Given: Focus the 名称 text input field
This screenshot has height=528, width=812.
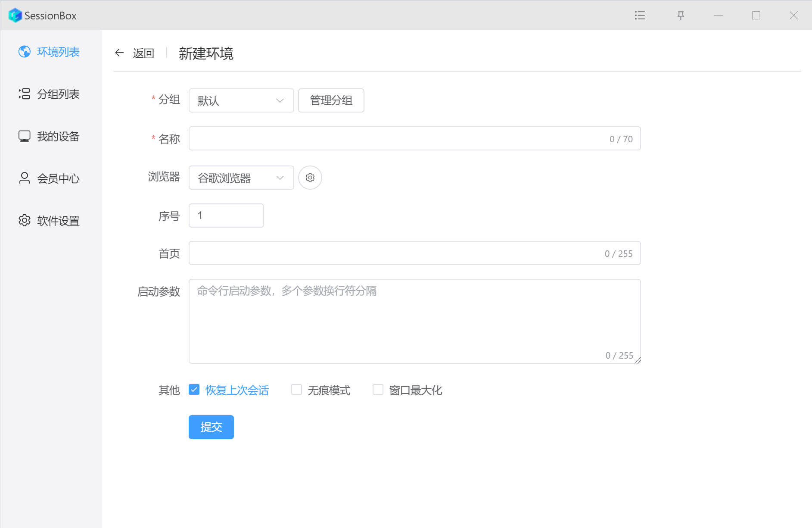Looking at the screenshot, I should coord(396,138).
